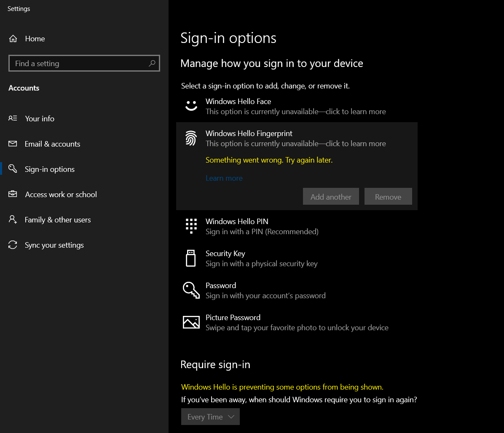
Task: Open Email & accounts section
Action: click(84, 144)
